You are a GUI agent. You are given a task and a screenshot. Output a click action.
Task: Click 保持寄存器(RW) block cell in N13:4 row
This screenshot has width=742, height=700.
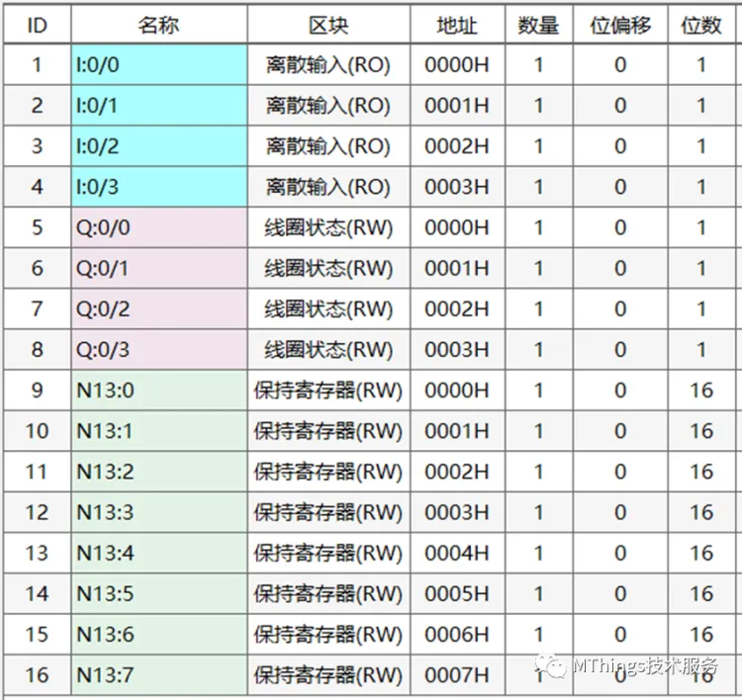328,553
